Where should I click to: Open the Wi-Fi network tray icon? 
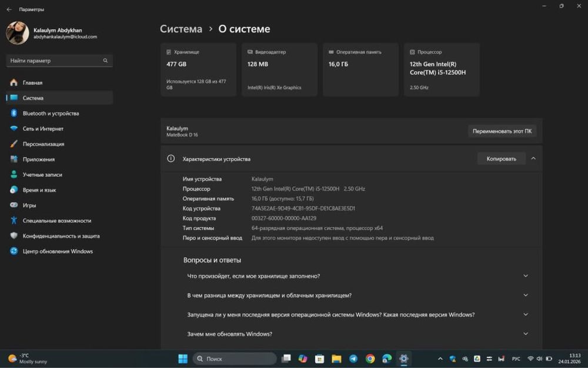pyautogui.click(x=530, y=359)
